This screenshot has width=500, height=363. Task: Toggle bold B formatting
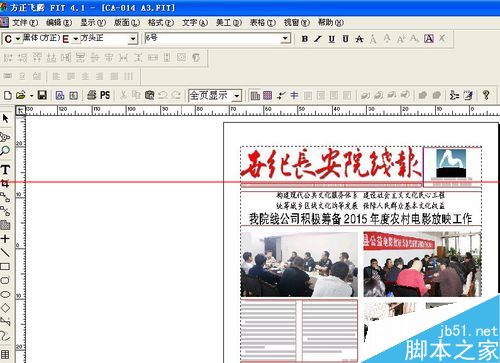point(304,39)
